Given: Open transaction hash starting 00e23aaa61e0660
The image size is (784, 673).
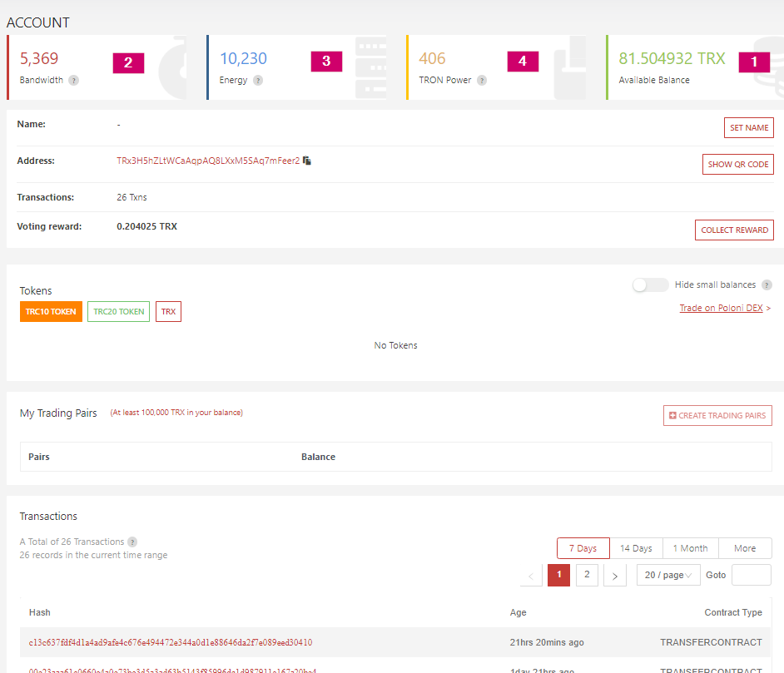Looking at the screenshot, I should [172, 670].
